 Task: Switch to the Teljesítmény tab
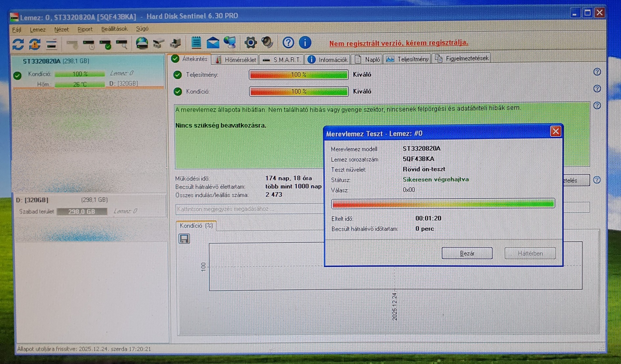pyautogui.click(x=407, y=59)
